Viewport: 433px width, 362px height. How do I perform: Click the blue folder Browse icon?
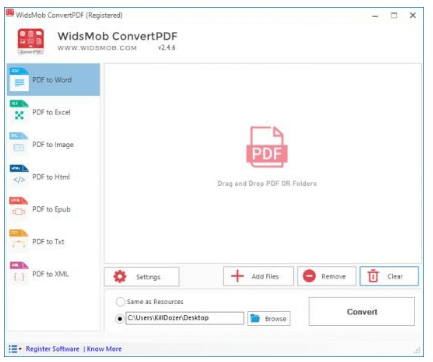[255, 318]
